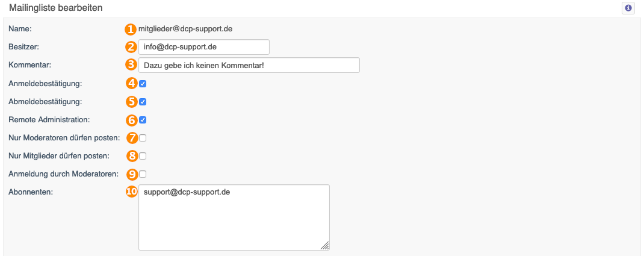Click the orange number 7 badge
The image size is (644, 256).
(131, 138)
